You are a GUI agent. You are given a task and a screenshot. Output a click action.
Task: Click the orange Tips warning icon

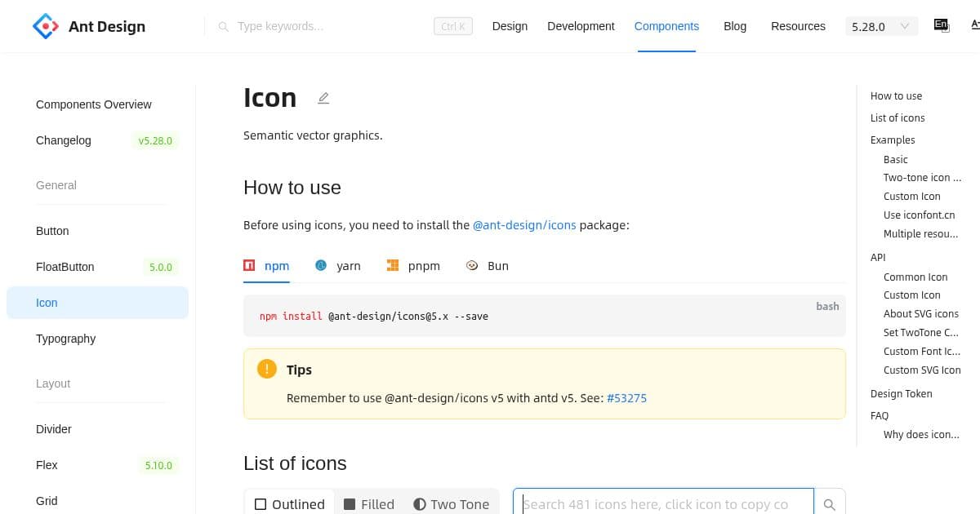coord(267,369)
